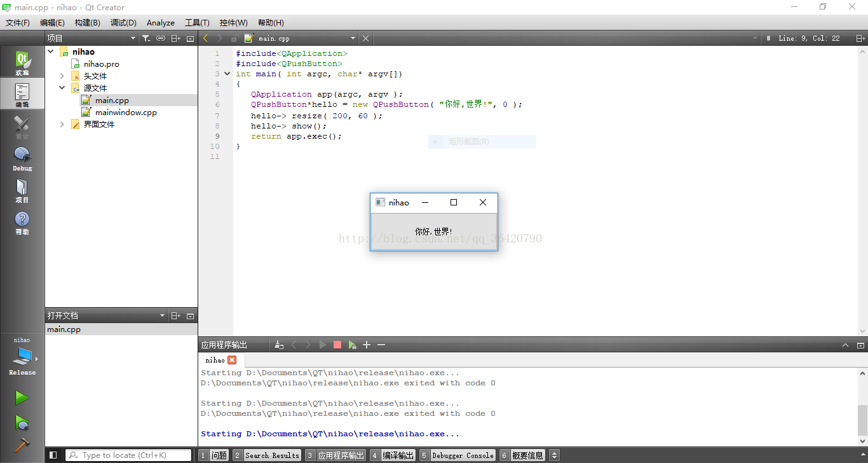Open the Projects (项目) mode icon
This screenshot has height=463, width=868.
click(22, 190)
